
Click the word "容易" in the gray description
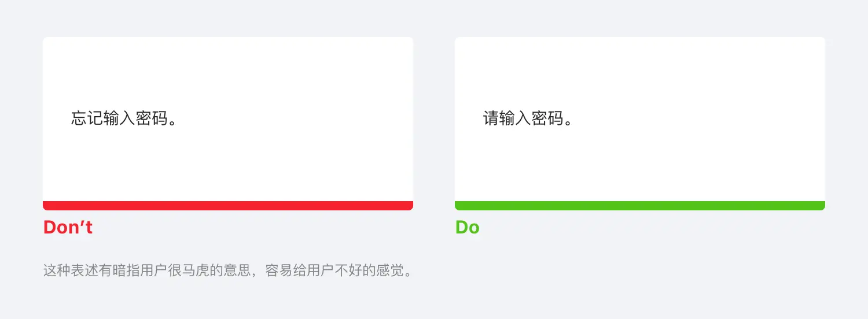coord(278,270)
